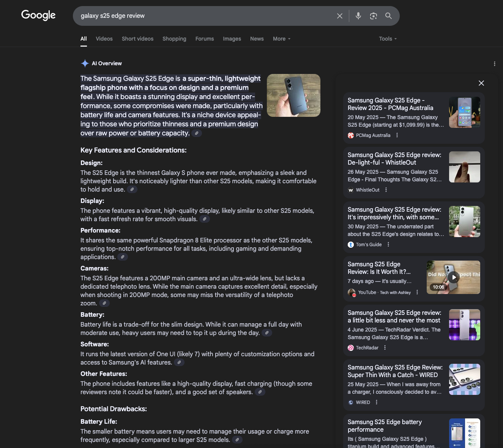Clear the search box text

(340, 16)
